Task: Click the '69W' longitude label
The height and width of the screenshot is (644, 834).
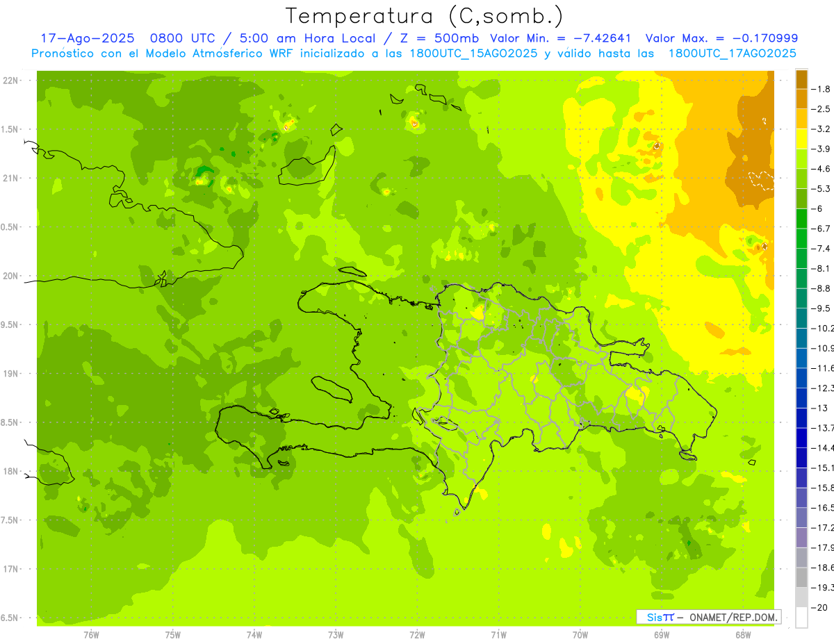Action: tap(662, 634)
